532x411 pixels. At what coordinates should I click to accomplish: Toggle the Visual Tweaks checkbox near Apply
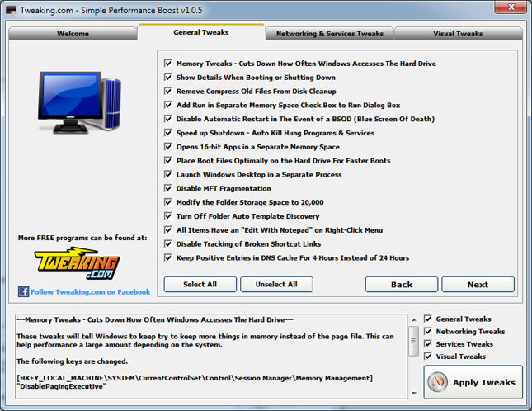427,357
